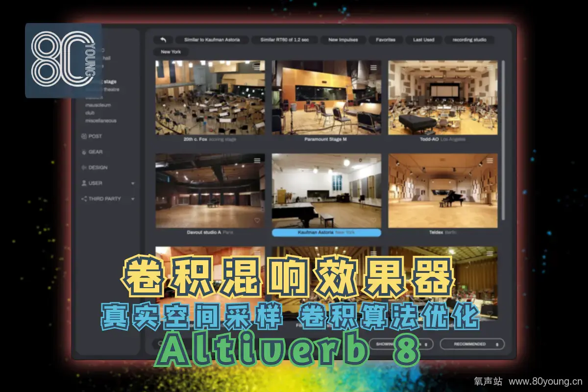This screenshot has width=588, height=392.
Task: Select the POST category in the sidebar
Action: (x=92, y=136)
